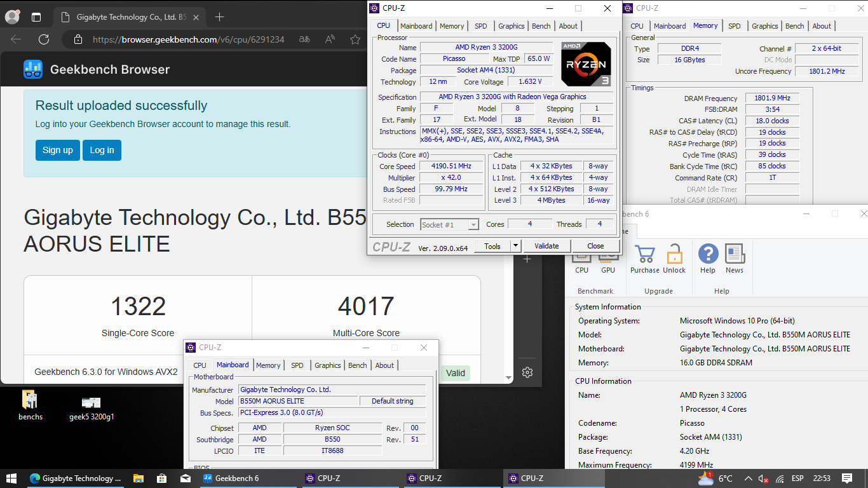Open About tab in CPU tab CPU-Z window
The image size is (868, 488).
568,26
